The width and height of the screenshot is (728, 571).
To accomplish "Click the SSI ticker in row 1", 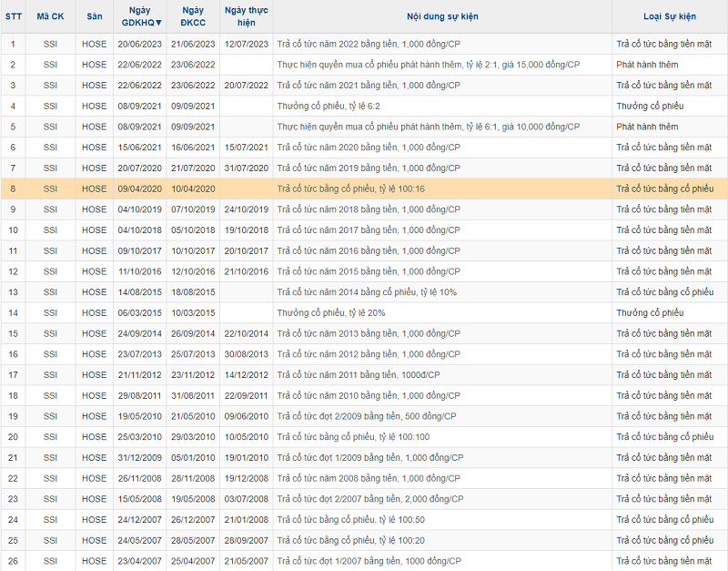I will [50, 44].
